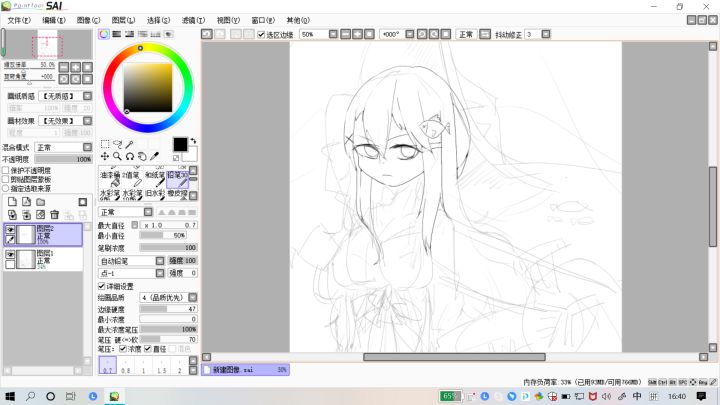Viewport: 720px width, 405px height.
Task: Zoom in canvas with plus button in top toolbar
Action: point(357,34)
